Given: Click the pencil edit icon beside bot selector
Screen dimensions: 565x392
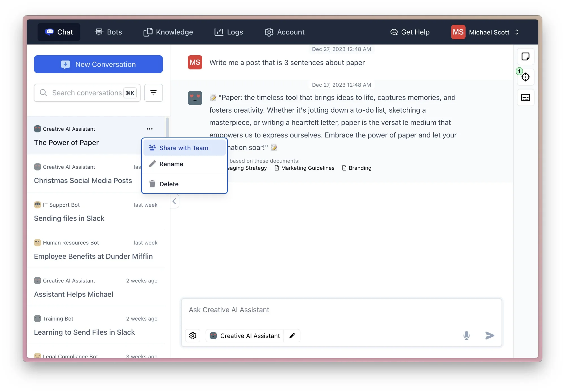Looking at the screenshot, I should (x=292, y=336).
